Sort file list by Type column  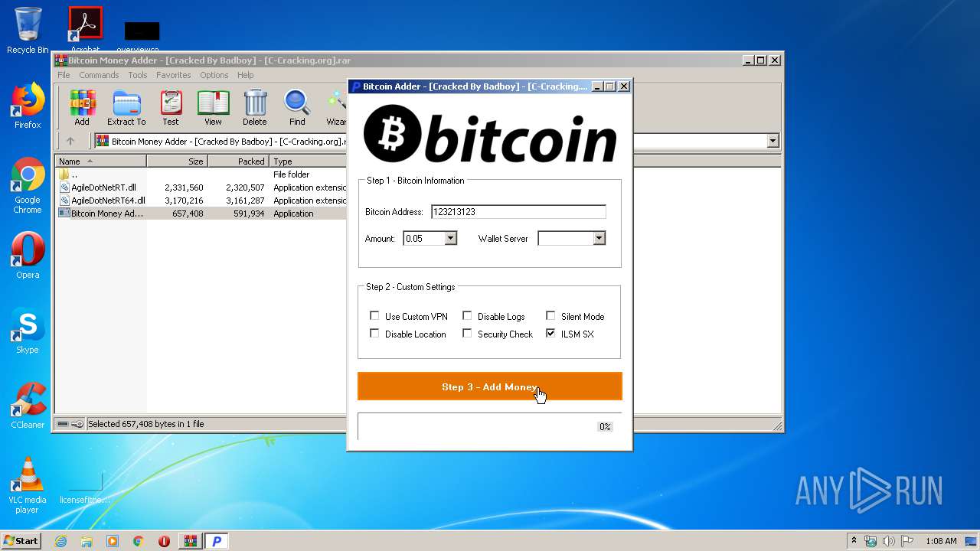coord(308,161)
